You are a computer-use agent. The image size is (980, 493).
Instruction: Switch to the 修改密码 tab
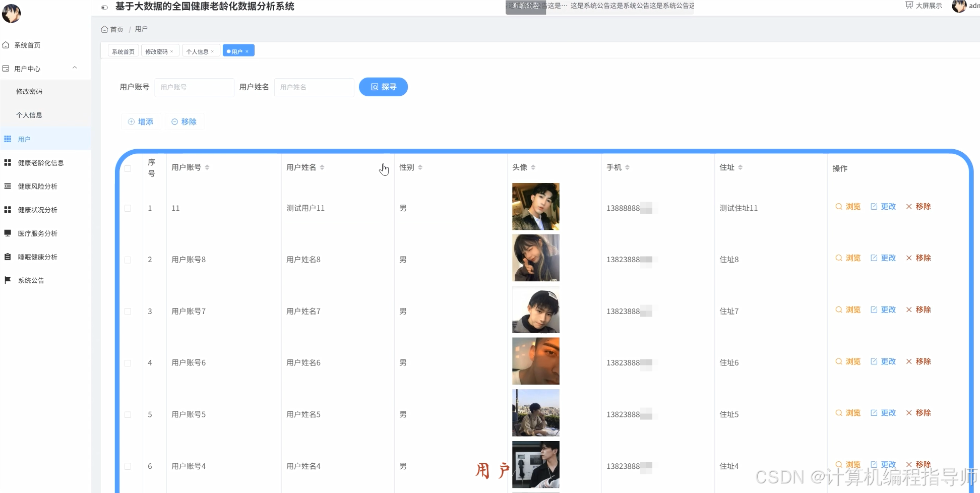pos(157,50)
